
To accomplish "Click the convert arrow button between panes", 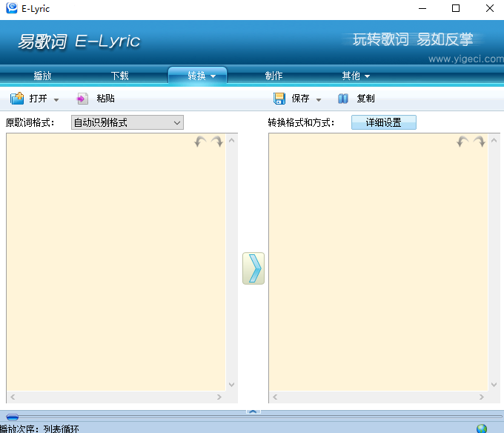I will coord(253,268).
